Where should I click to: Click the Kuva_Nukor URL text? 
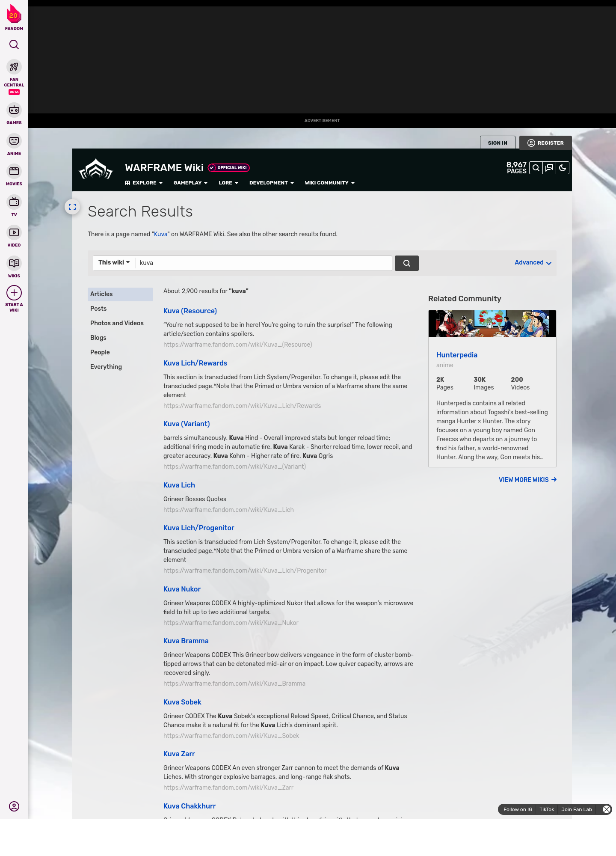[231, 623]
